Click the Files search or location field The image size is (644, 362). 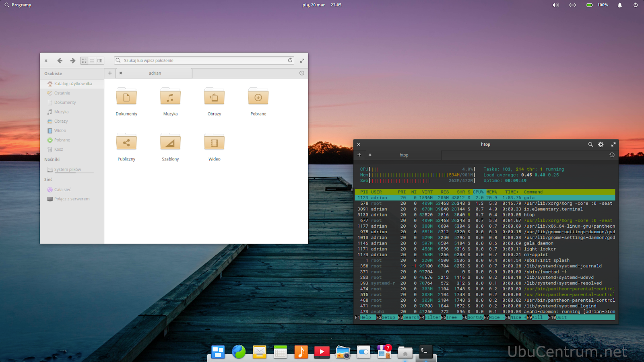click(204, 60)
